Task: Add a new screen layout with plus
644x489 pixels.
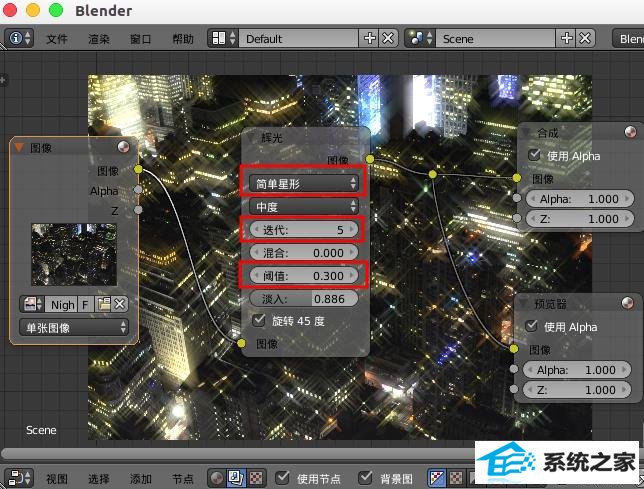Action: 369,39
